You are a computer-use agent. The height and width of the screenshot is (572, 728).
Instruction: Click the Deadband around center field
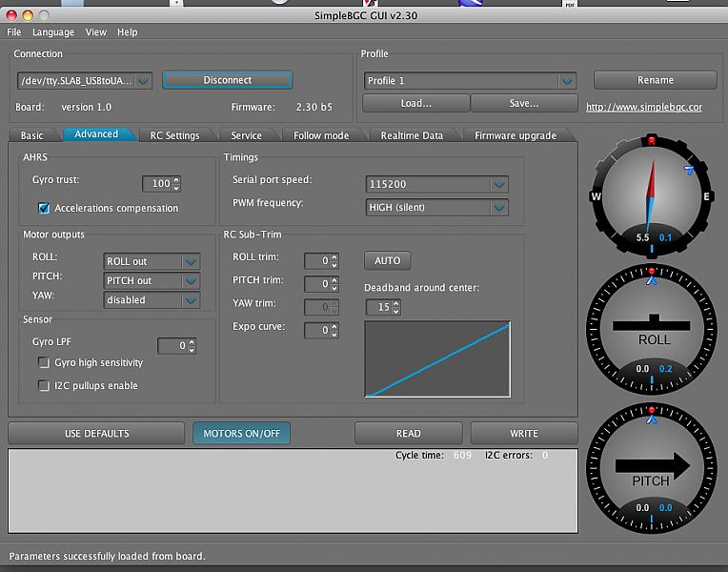(x=379, y=307)
